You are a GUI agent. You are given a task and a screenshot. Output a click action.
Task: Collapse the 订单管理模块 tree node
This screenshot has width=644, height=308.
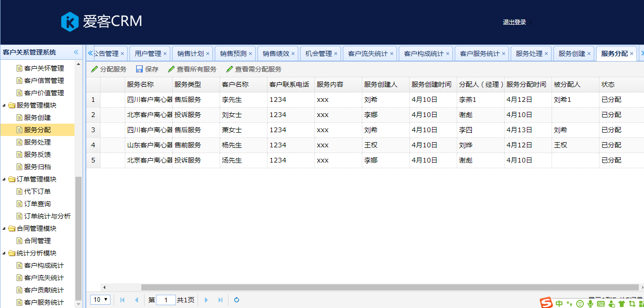click(x=4, y=179)
